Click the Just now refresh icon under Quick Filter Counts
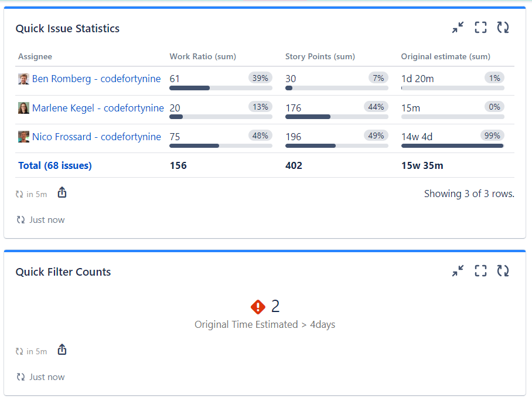Viewport: 532px width, 400px height. click(x=20, y=377)
